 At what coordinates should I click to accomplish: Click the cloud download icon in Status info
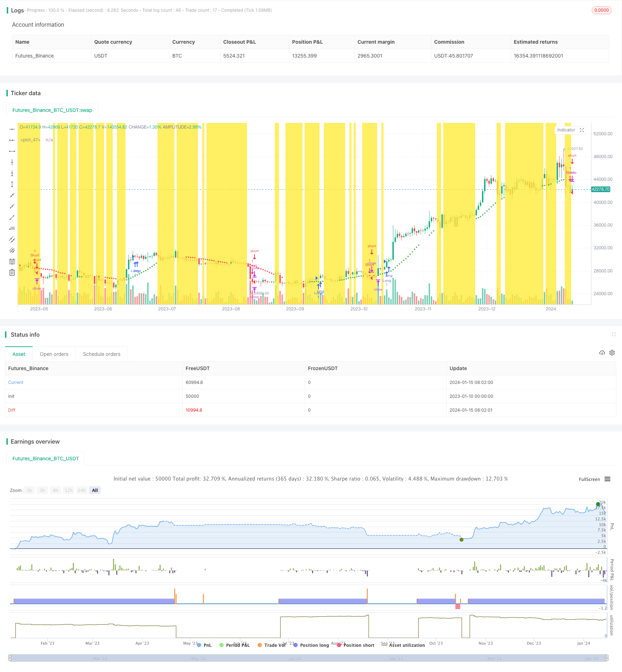pos(602,353)
